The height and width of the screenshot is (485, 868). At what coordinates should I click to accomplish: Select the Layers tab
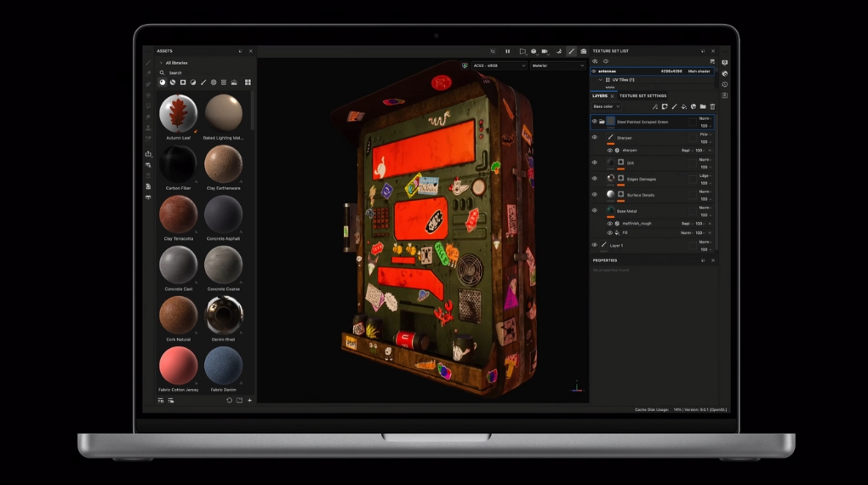pyautogui.click(x=600, y=96)
